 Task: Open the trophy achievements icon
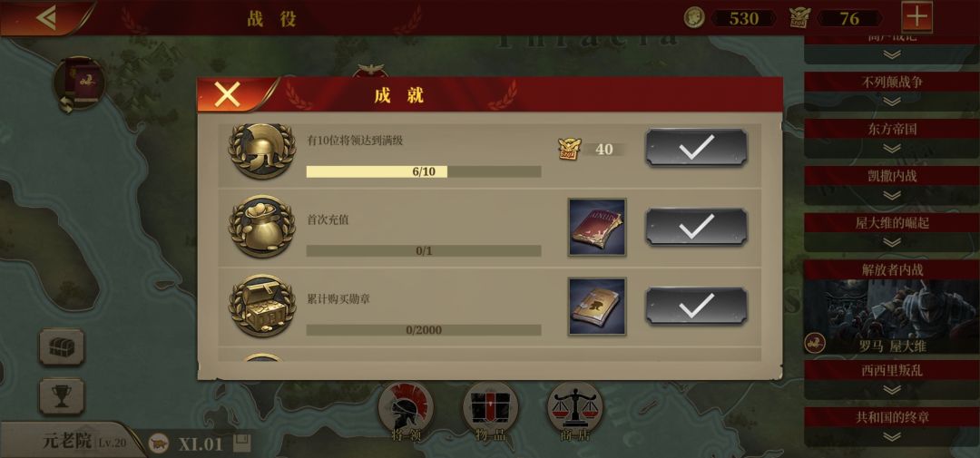(62, 396)
